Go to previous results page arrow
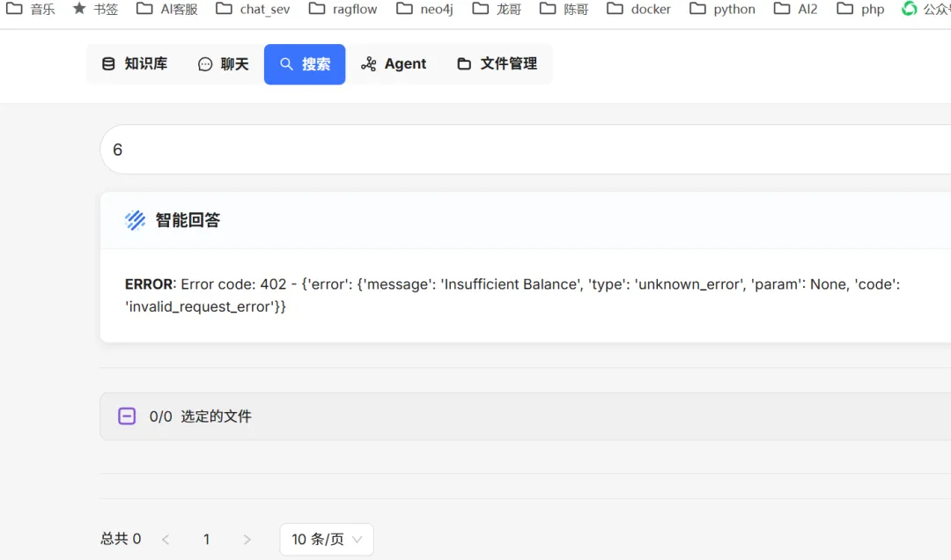 tap(166, 540)
